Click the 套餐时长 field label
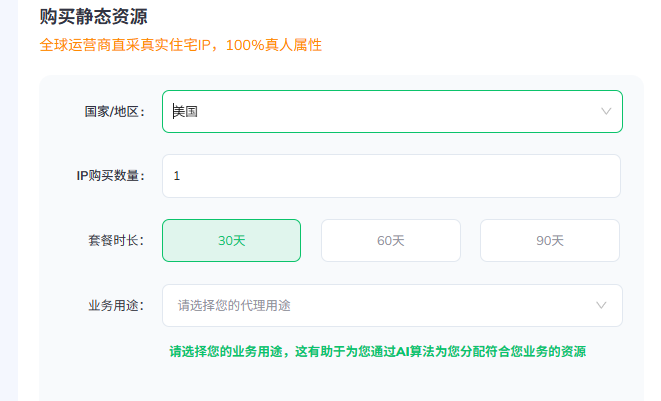This screenshot has height=401, width=661. (116, 241)
